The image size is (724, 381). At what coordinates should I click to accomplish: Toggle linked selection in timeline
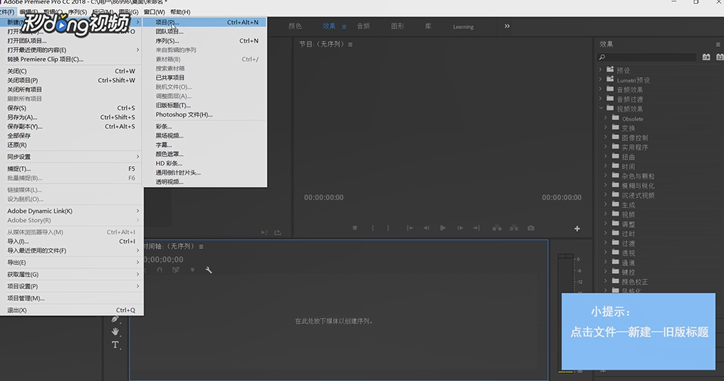pos(176,270)
